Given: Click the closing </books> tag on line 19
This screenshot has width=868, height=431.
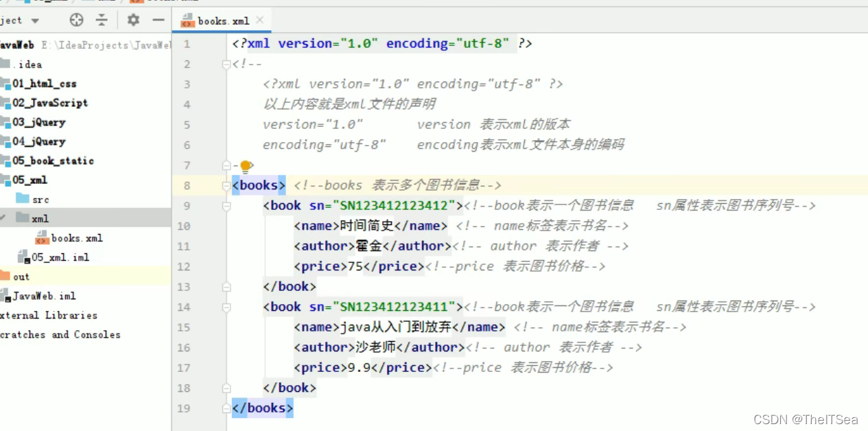Looking at the screenshot, I should coord(263,408).
